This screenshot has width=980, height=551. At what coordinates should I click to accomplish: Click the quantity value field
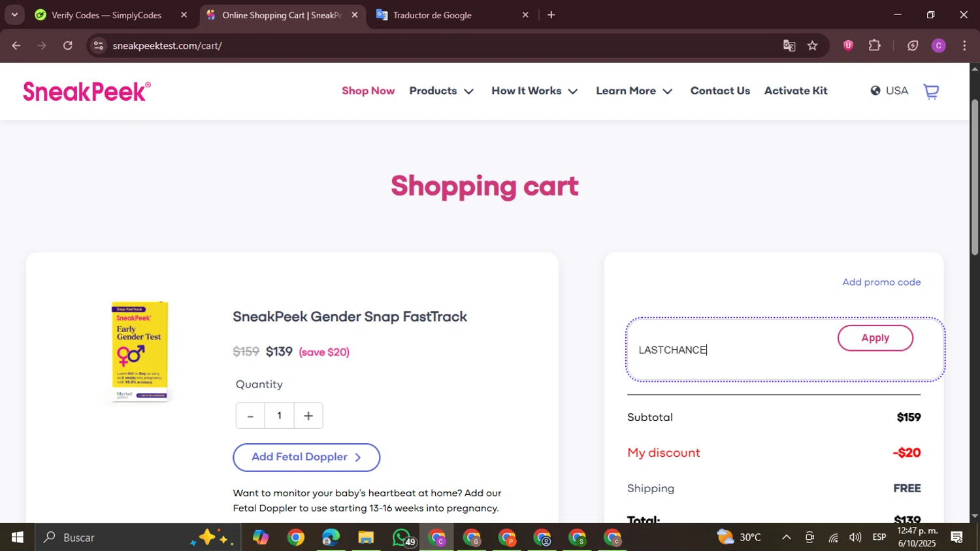tap(280, 416)
